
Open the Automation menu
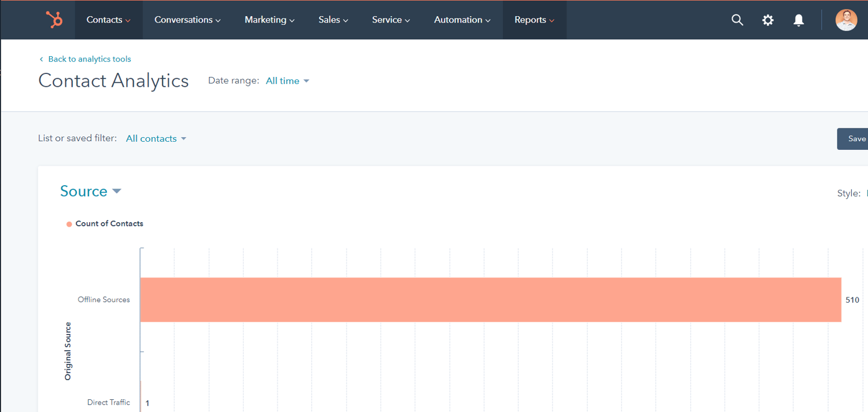[462, 20]
